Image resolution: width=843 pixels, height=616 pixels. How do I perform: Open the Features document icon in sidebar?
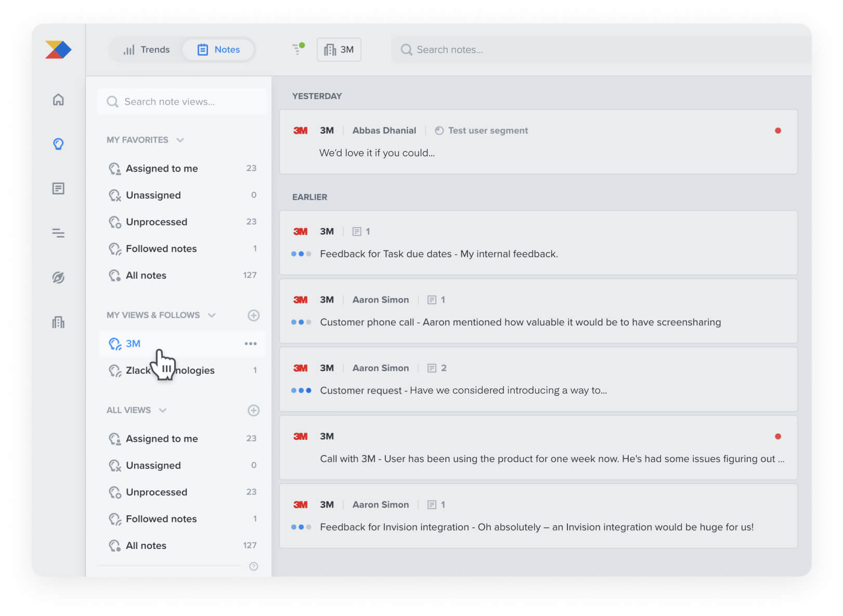tap(58, 188)
